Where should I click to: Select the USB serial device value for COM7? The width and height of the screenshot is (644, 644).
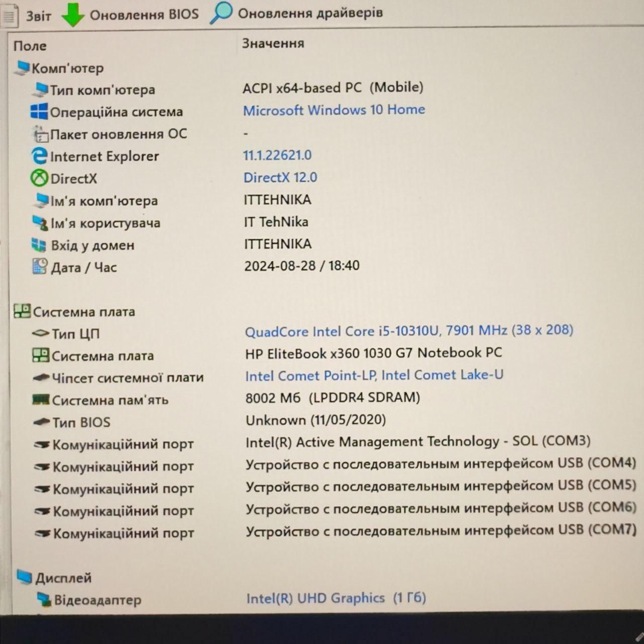pyautogui.click(x=441, y=530)
